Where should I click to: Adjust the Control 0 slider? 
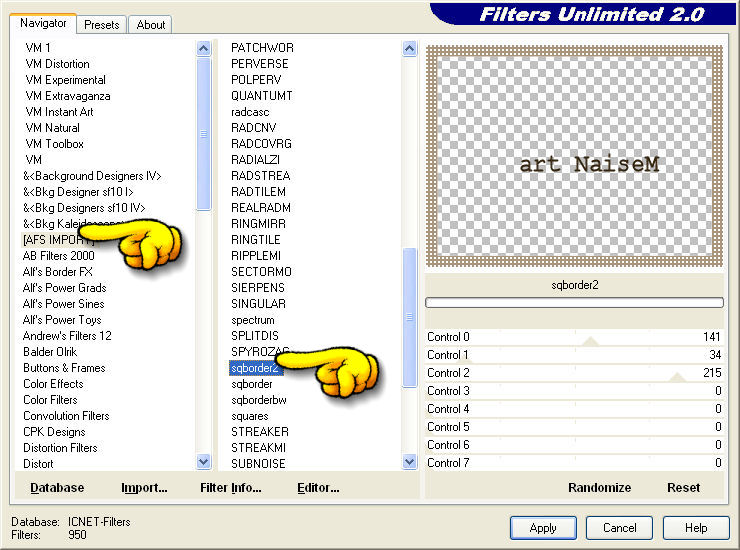coord(574,337)
